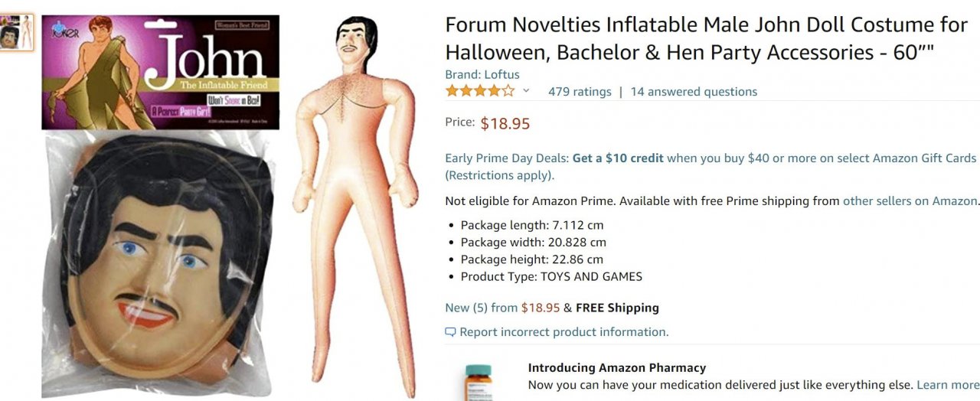Open Learn more pharmacy link
This screenshot has width=980, height=401.
[948, 385]
